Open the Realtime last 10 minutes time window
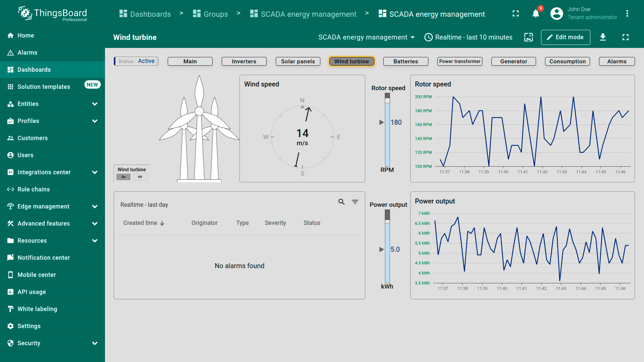The width and height of the screenshot is (644, 362). (469, 37)
